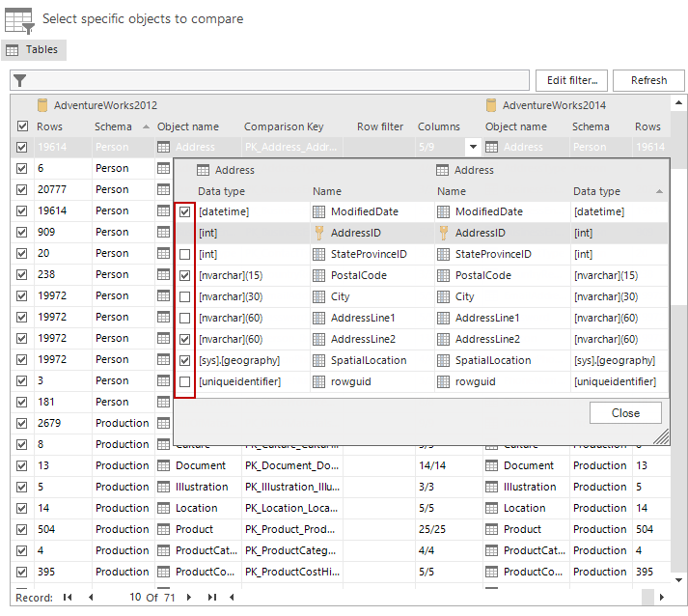Click the Refresh button
Screen dimensions: 688x616
648,80
